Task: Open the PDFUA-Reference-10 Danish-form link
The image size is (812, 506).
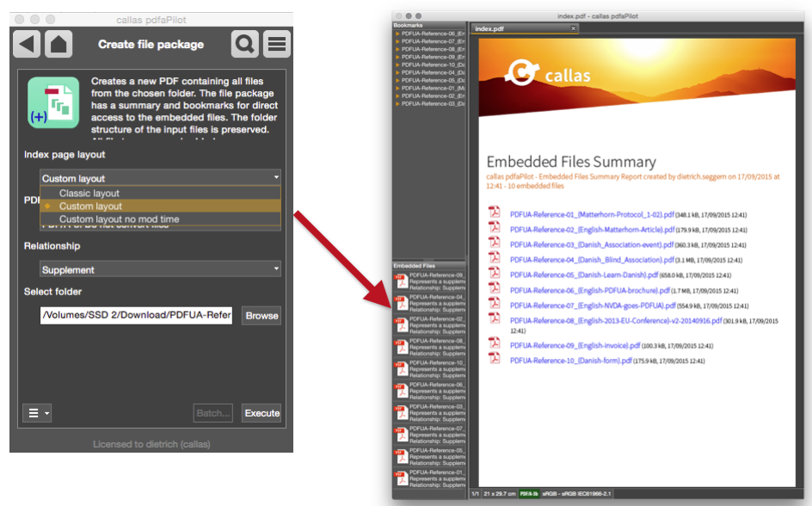Action: [x=570, y=361]
